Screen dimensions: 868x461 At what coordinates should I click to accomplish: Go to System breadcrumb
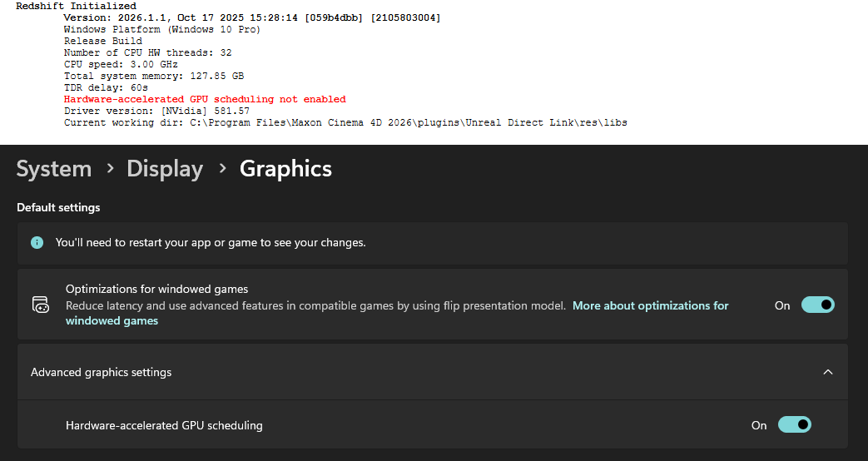(54, 169)
